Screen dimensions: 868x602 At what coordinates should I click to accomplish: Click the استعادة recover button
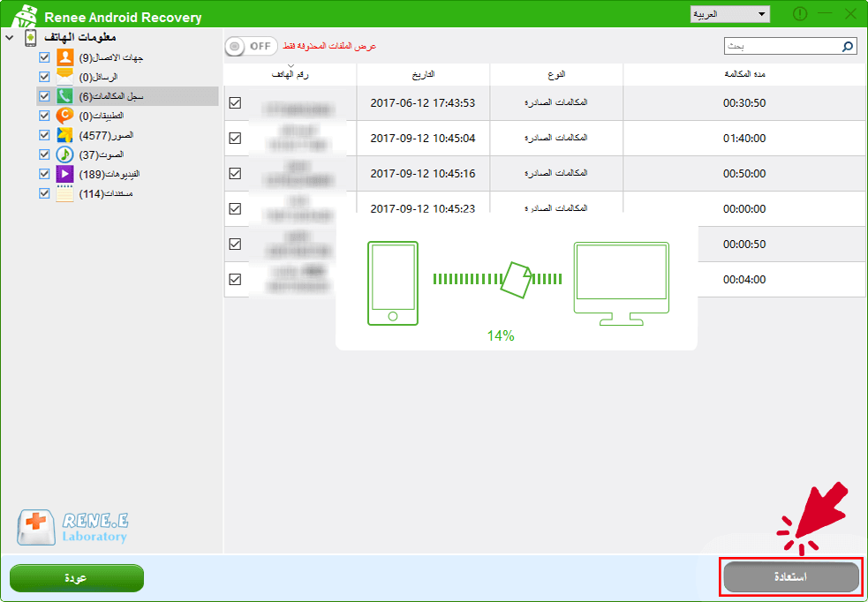[x=790, y=577]
